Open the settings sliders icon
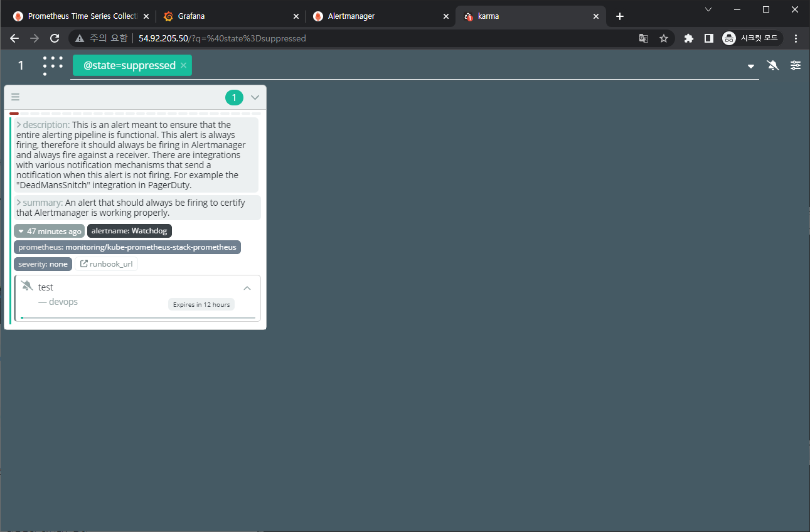 (796, 65)
